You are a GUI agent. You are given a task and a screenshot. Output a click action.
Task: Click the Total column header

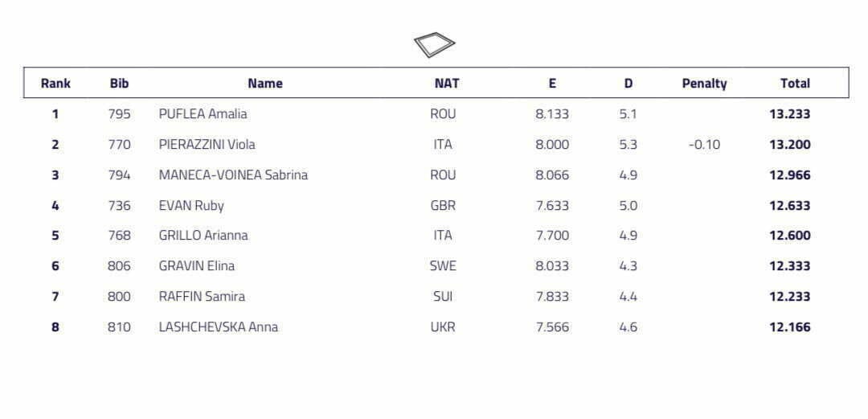(x=794, y=83)
